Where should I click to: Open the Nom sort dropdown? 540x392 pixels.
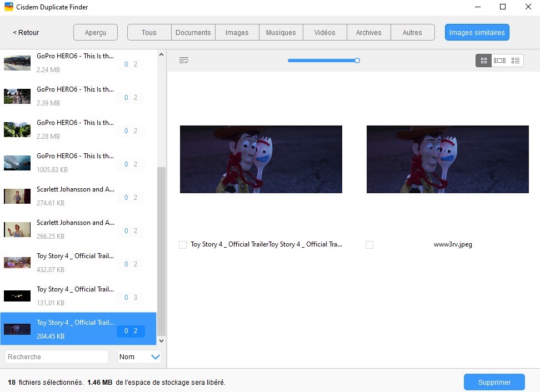coord(139,357)
